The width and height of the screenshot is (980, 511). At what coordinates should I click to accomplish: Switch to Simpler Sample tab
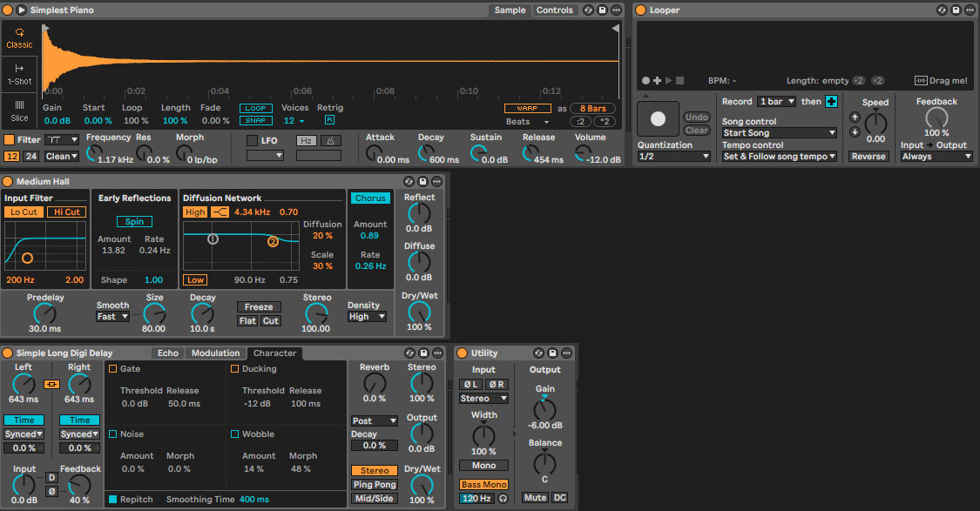(x=510, y=10)
